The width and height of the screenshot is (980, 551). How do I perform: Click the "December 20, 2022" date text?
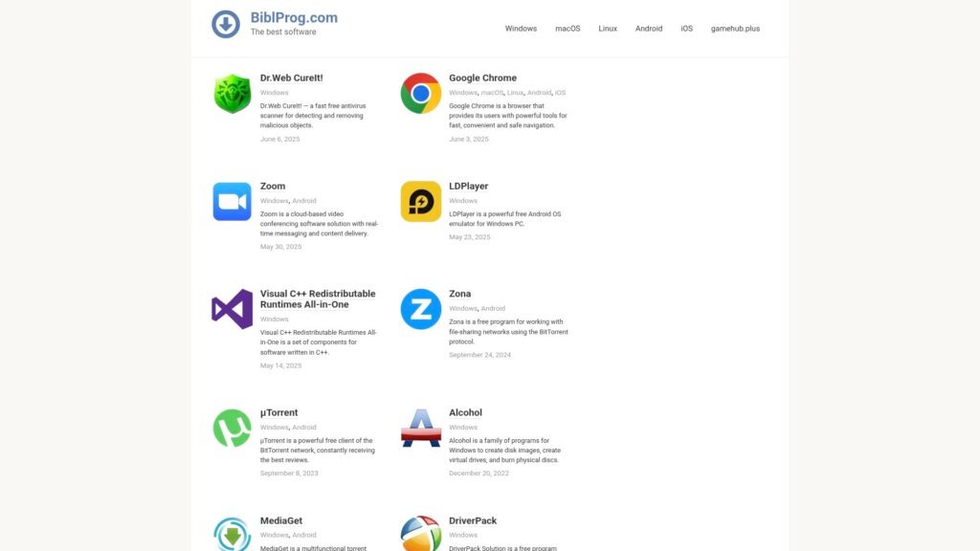click(479, 474)
